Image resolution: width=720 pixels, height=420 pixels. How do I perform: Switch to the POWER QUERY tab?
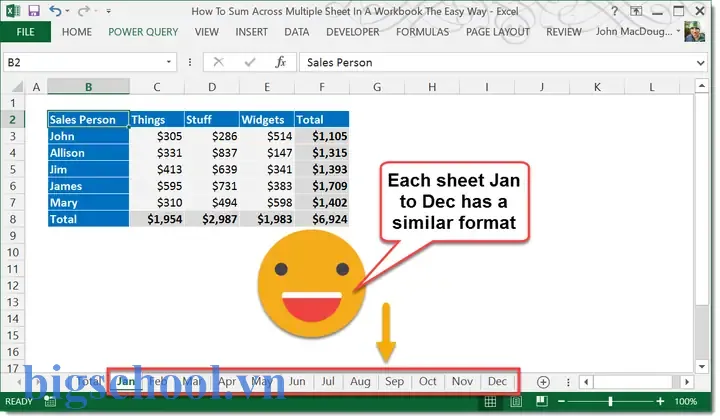[x=143, y=32]
